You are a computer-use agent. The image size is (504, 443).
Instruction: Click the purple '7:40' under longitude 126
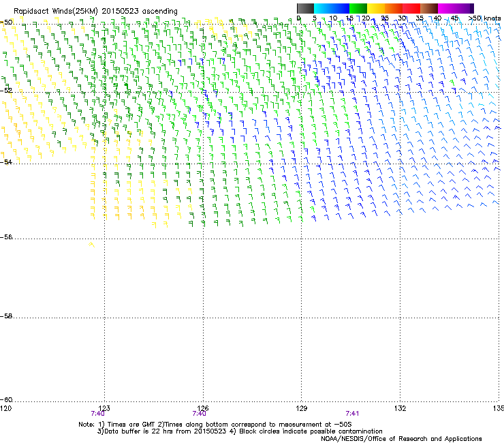pyautogui.click(x=200, y=414)
